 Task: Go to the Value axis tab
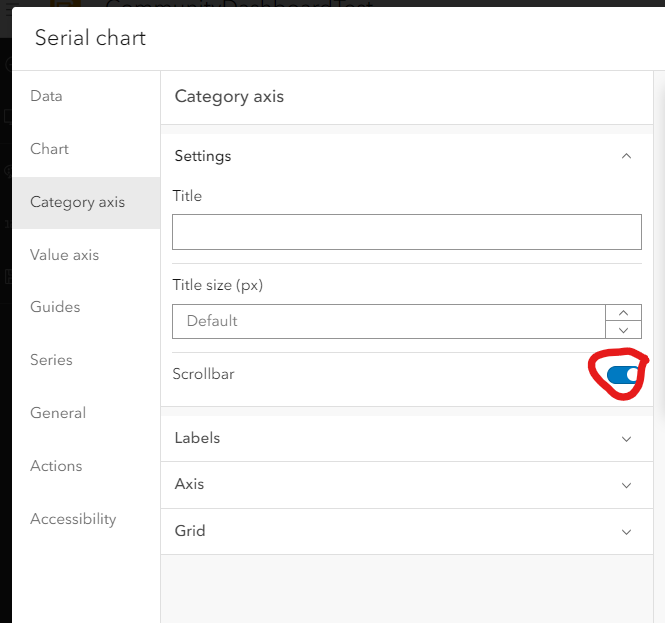coord(64,255)
